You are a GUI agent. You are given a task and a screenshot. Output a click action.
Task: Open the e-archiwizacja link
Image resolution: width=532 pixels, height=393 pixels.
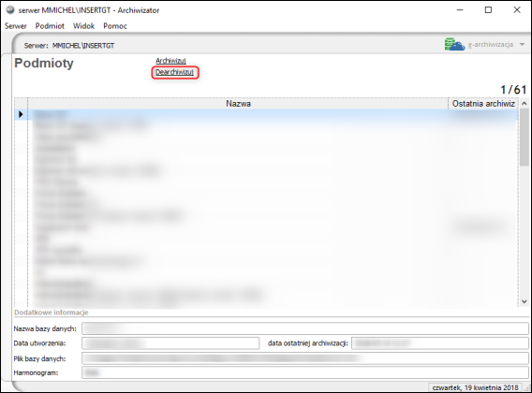pyautogui.click(x=491, y=45)
